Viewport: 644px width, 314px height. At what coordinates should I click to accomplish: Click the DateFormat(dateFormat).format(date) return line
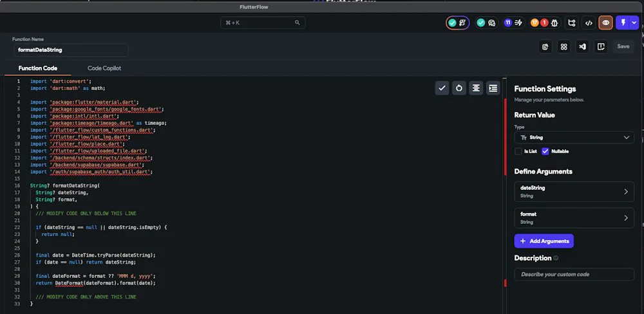coord(96,283)
